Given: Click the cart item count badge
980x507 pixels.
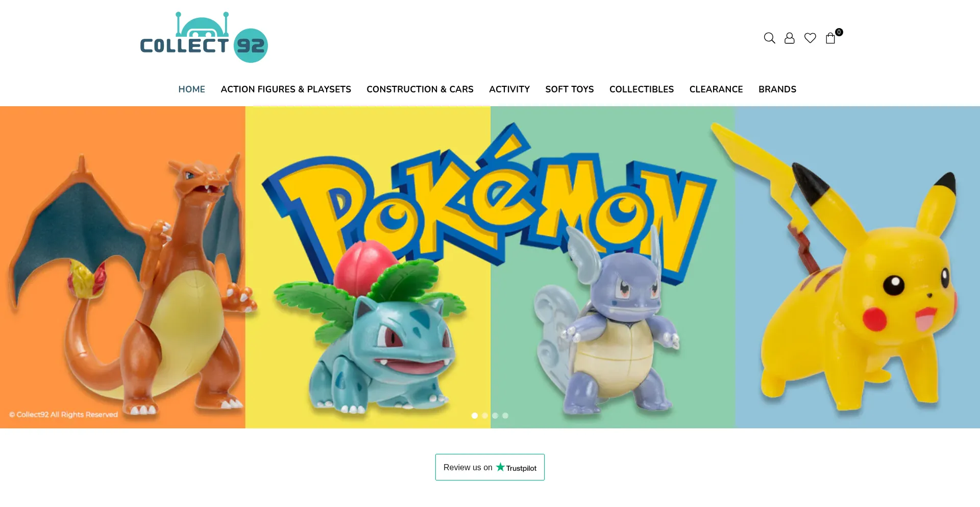Looking at the screenshot, I should tap(839, 32).
